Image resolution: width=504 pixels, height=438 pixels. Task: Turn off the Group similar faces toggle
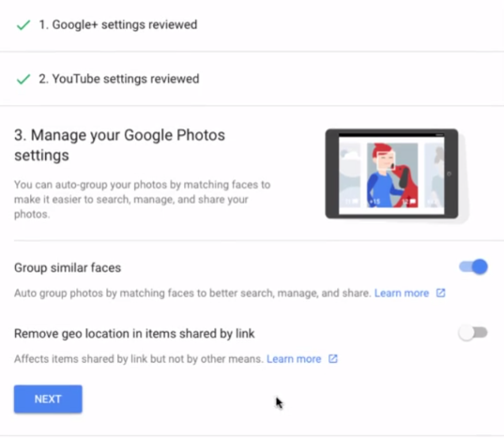click(473, 267)
